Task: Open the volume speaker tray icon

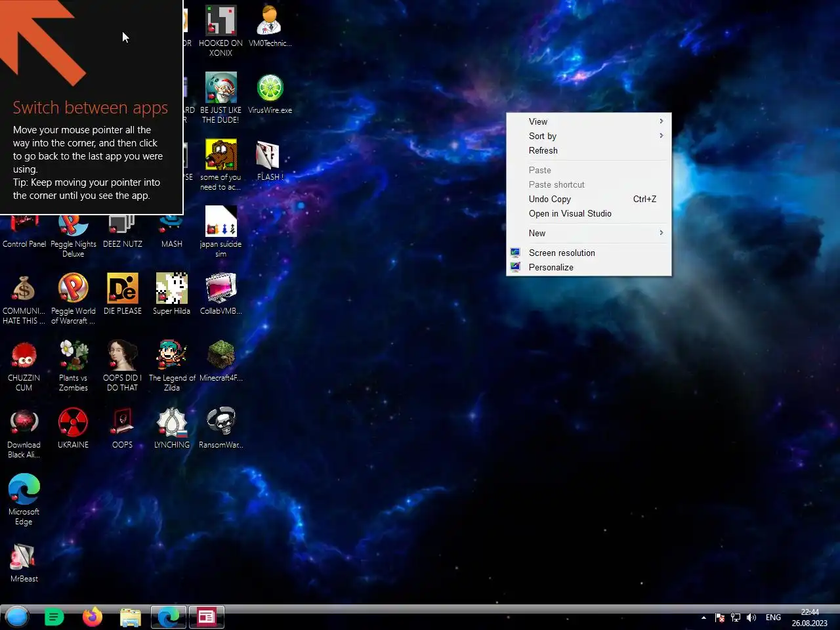Action: tap(751, 618)
